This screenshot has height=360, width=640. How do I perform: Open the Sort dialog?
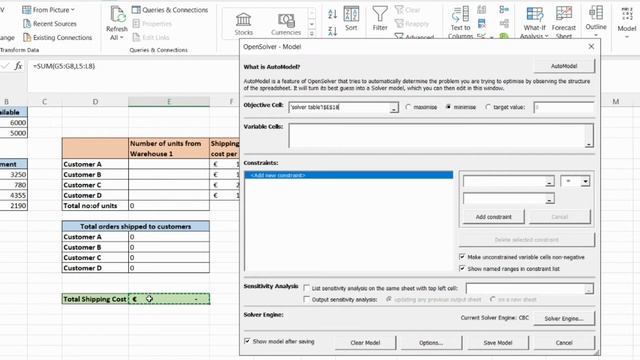pos(351,19)
